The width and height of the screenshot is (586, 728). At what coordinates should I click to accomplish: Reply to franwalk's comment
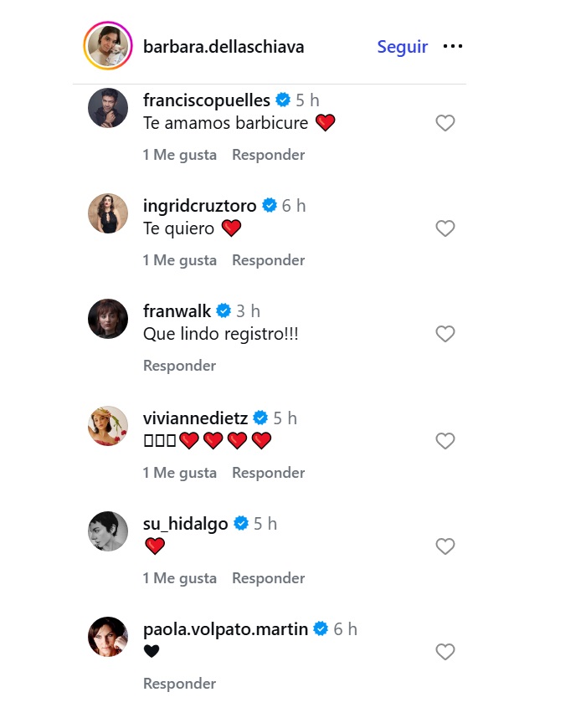(179, 366)
